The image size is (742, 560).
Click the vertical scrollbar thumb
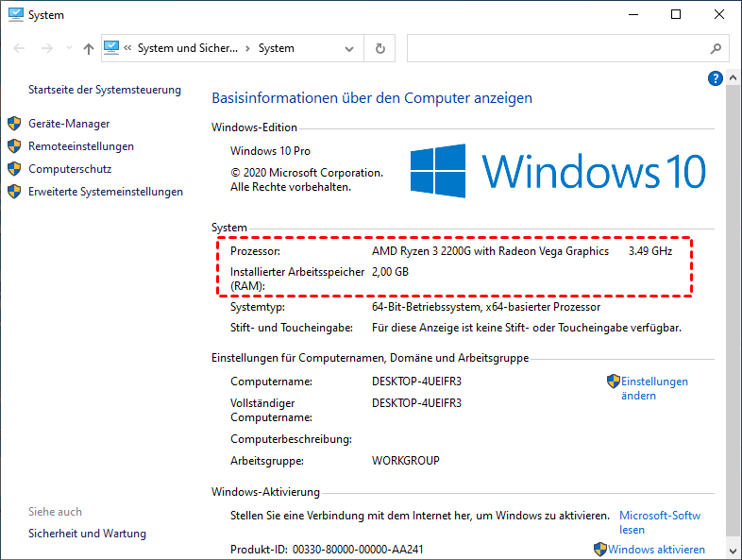733,310
